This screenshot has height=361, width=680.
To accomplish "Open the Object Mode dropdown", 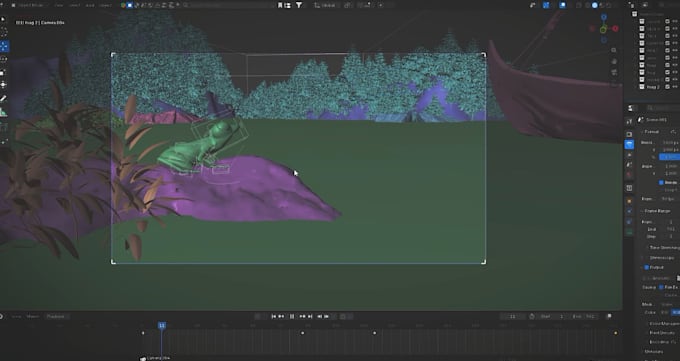I will pos(30,5).
